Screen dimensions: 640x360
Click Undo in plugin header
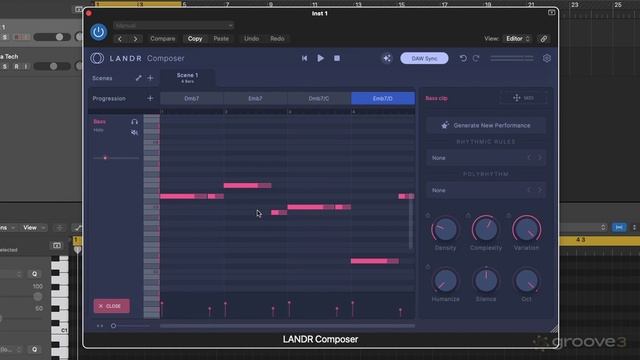[251, 39]
